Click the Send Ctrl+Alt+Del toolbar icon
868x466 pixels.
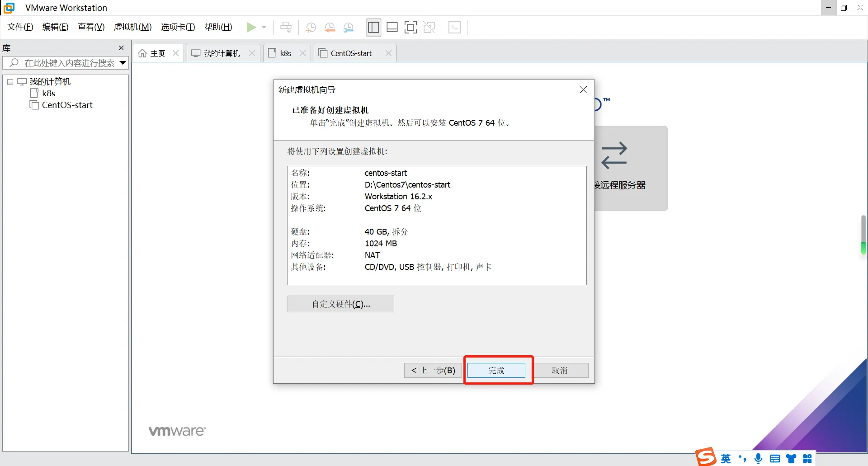click(286, 28)
